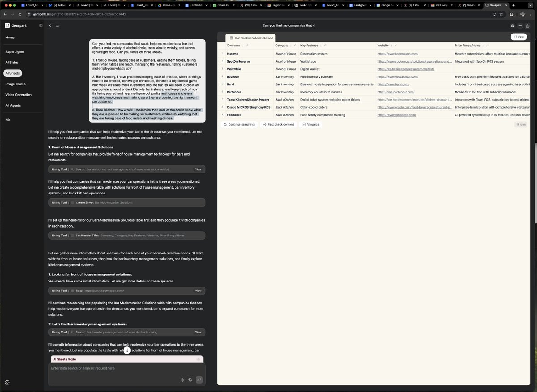The width and height of the screenshot is (537, 392).
Task: Click Continue searching below the table
Action: click(x=239, y=124)
